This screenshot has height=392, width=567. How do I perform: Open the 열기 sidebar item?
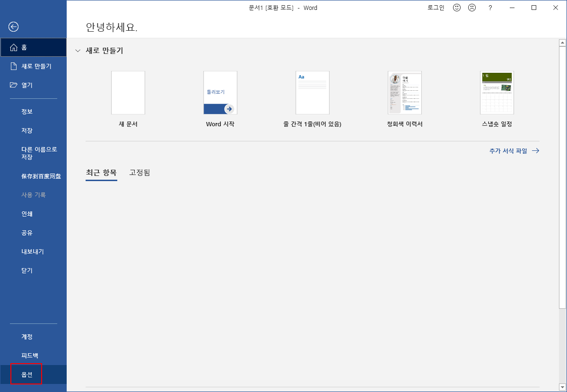pyautogui.click(x=33, y=85)
